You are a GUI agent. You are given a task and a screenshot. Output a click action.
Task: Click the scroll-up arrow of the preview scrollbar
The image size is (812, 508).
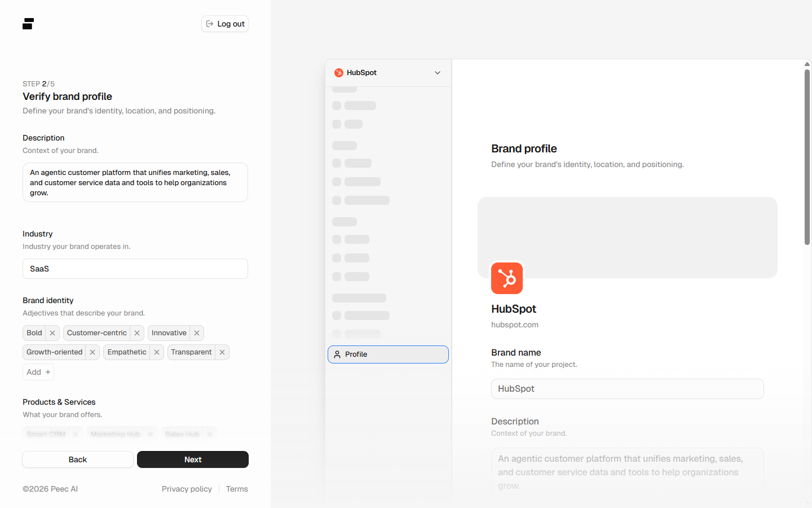pyautogui.click(x=807, y=64)
